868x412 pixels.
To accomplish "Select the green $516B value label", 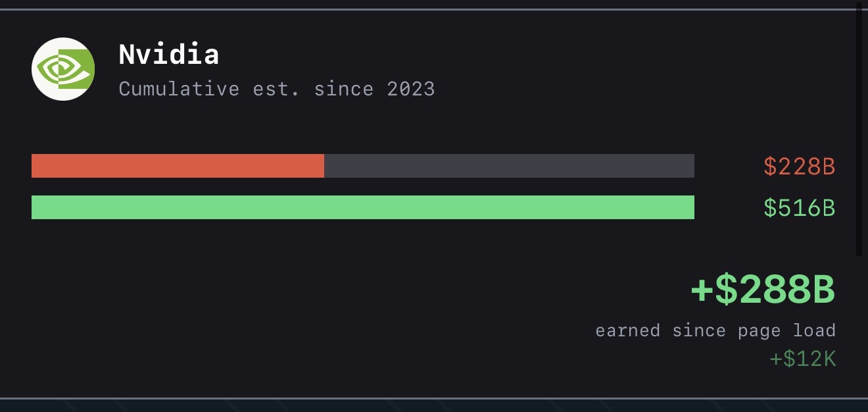I will point(799,209).
